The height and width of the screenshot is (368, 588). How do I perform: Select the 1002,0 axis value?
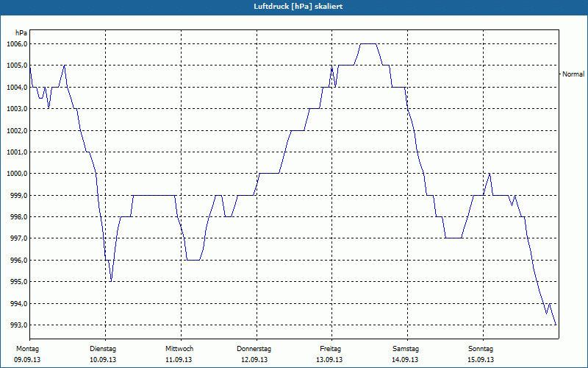[x=17, y=131]
